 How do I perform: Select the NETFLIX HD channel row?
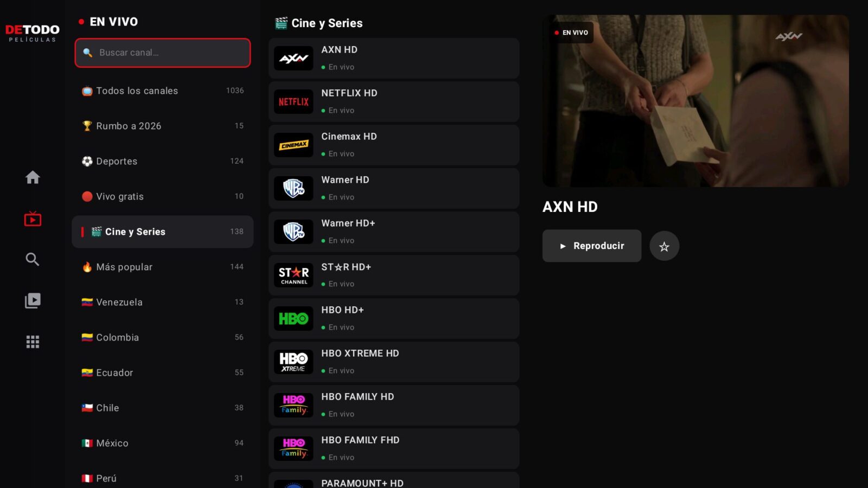[394, 102]
